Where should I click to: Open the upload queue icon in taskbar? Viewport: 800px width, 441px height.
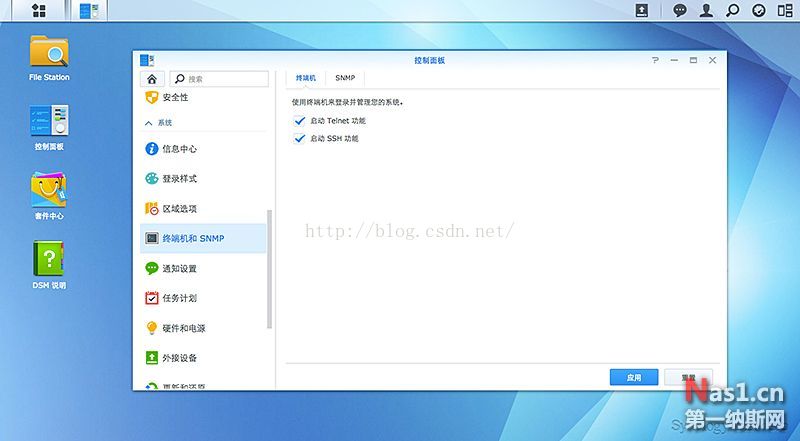[642, 11]
